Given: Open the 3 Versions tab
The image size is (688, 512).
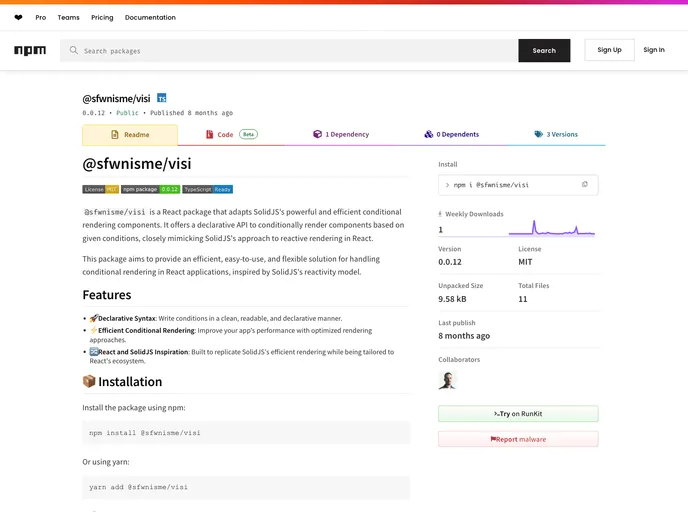Looking at the screenshot, I should tap(556, 134).
